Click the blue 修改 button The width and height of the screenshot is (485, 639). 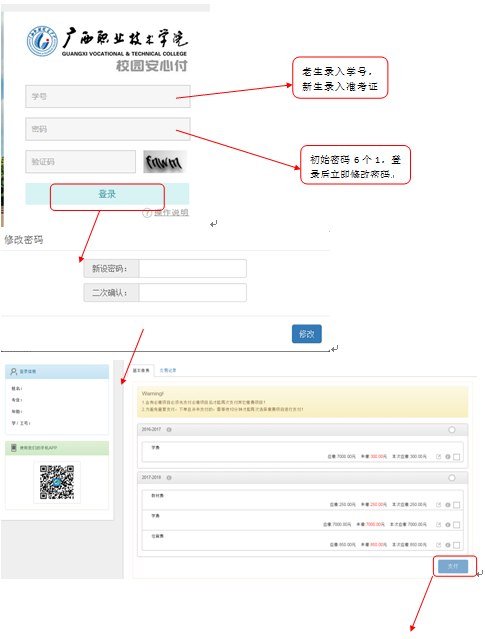click(307, 334)
